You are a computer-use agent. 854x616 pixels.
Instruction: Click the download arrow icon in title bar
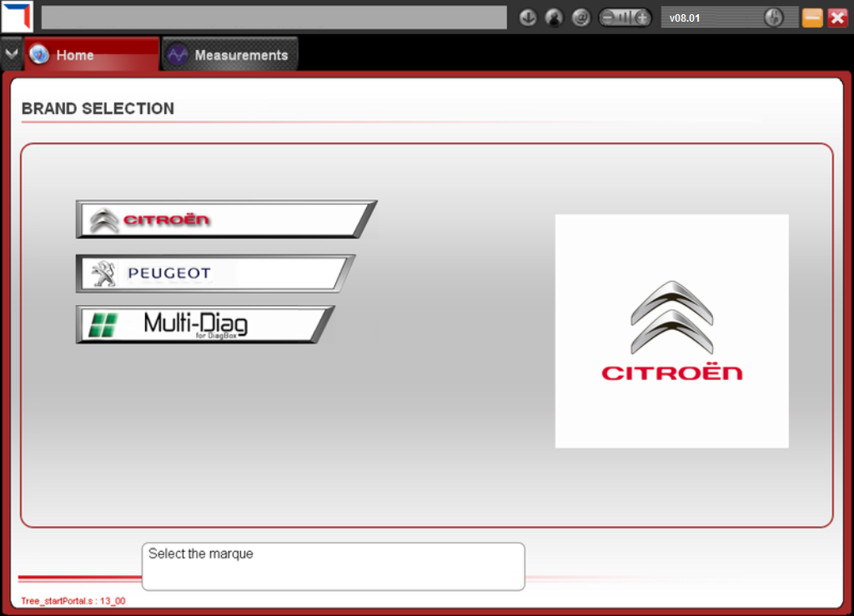(527, 18)
